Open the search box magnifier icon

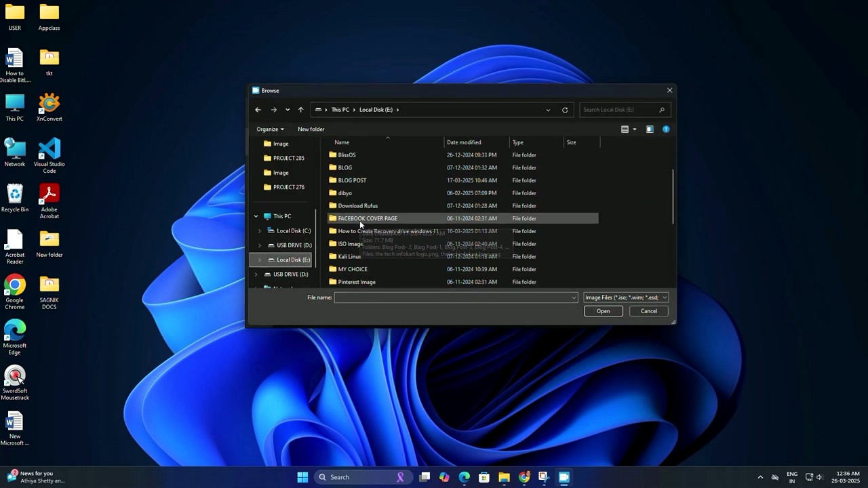pos(661,109)
